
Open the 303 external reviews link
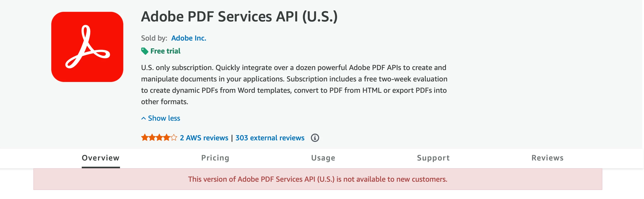[x=270, y=138]
